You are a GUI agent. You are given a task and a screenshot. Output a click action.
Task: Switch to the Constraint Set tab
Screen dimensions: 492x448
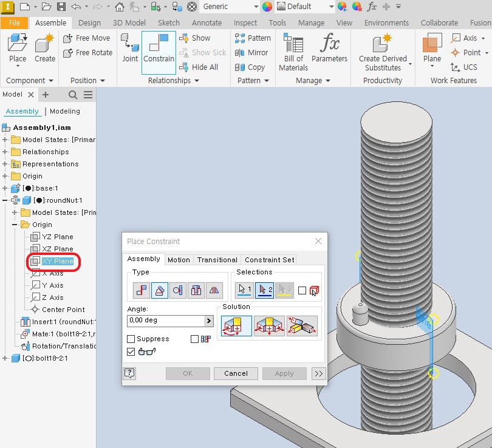coord(269,260)
